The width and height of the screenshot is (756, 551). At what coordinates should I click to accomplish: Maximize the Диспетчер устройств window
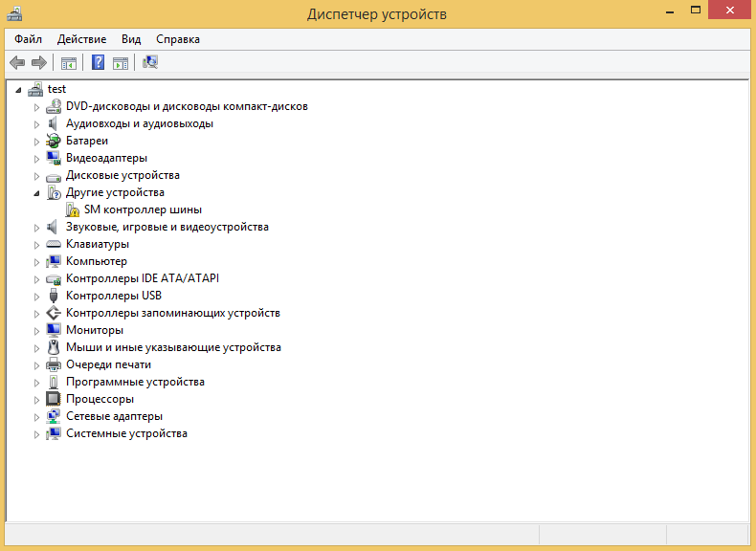[x=696, y=10]
